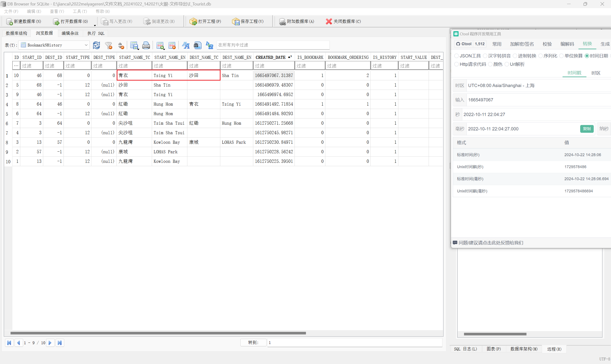The width and height of the screenshot is (611, 364).
Task: Open the 工具(T) menu
Action: (x=80, y=11)
